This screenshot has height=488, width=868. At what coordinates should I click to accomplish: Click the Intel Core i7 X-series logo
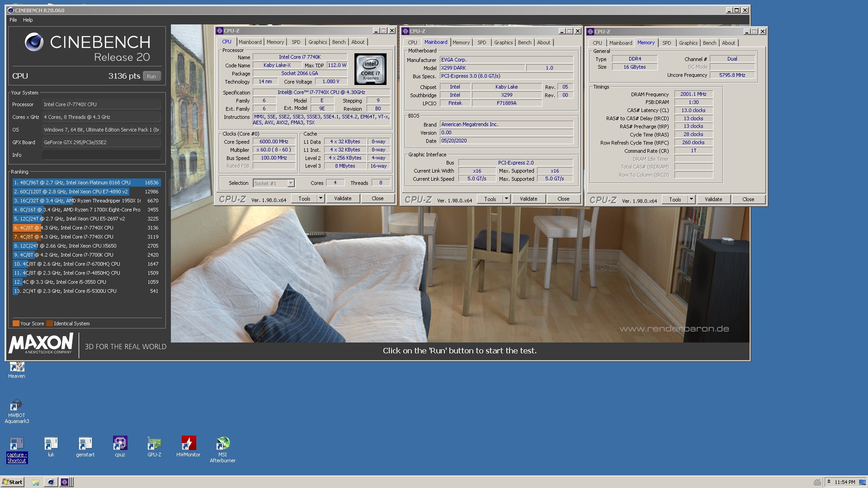coord(370,69)
